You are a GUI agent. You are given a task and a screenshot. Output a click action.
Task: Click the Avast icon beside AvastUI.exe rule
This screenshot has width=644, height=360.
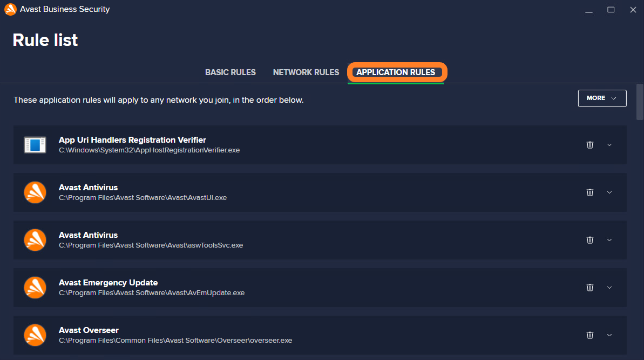(35, 192)
